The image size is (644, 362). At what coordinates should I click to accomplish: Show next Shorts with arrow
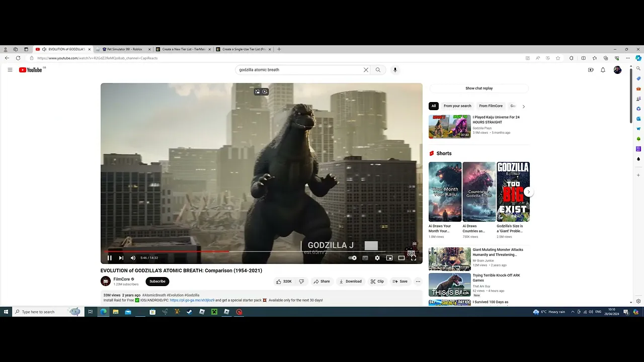(x=528, y=192)
